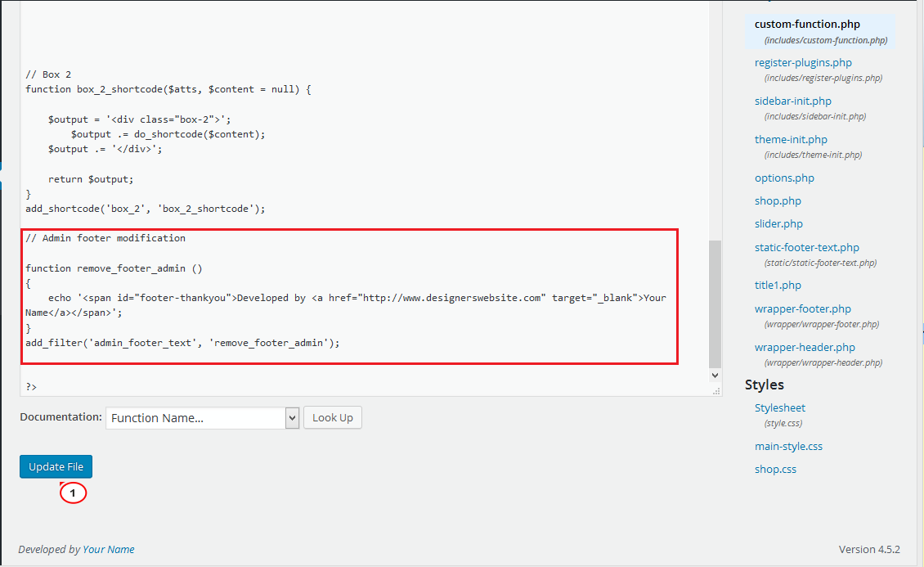Open static-footer-text.php template file

click(807, 248)
